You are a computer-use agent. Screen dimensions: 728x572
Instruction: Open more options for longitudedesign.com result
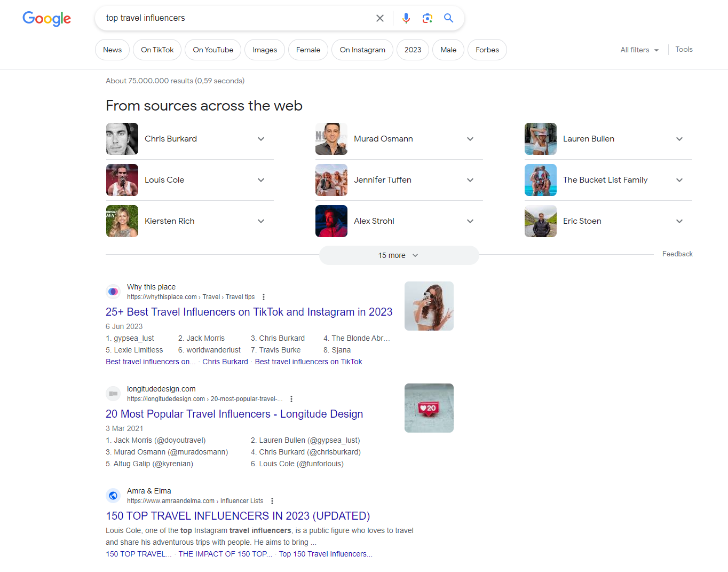(291, 399)
